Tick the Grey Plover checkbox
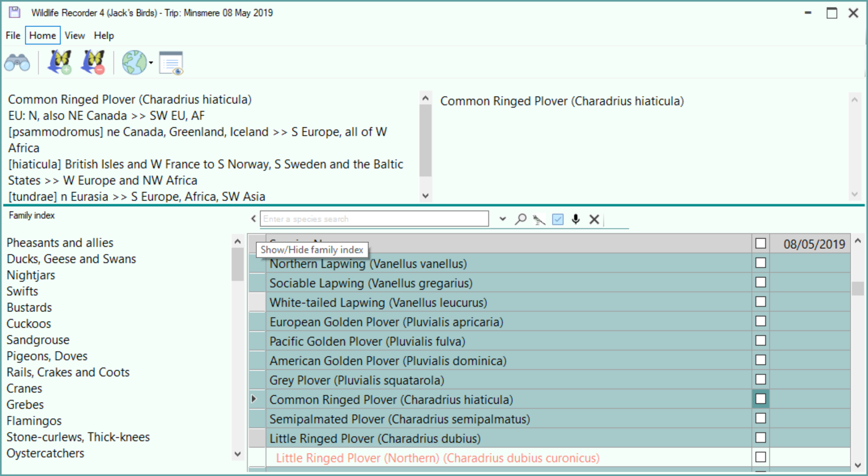 click(x=761, y=379)
